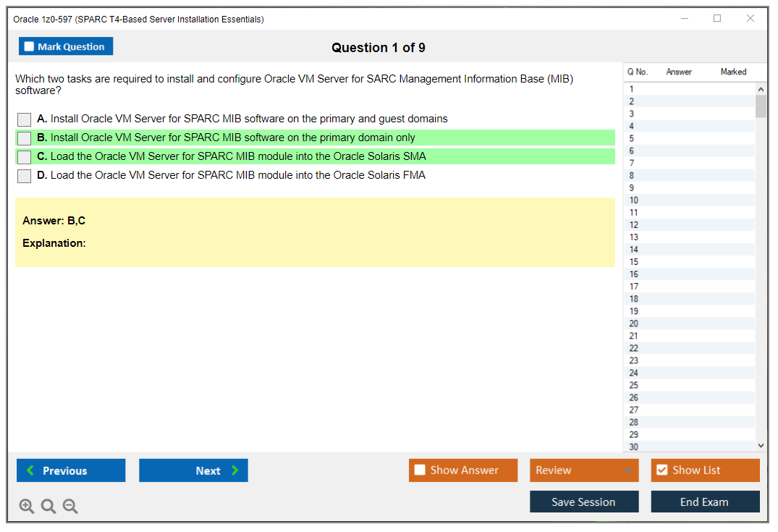Toggle the Mark Question checkbox
This screenshot has height=532, width=778.
(x=28, y=46)
